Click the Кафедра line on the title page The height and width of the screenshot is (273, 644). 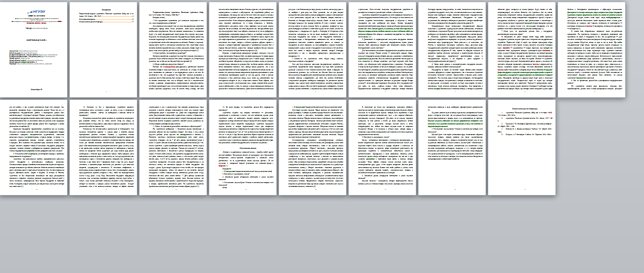point(37,28)
